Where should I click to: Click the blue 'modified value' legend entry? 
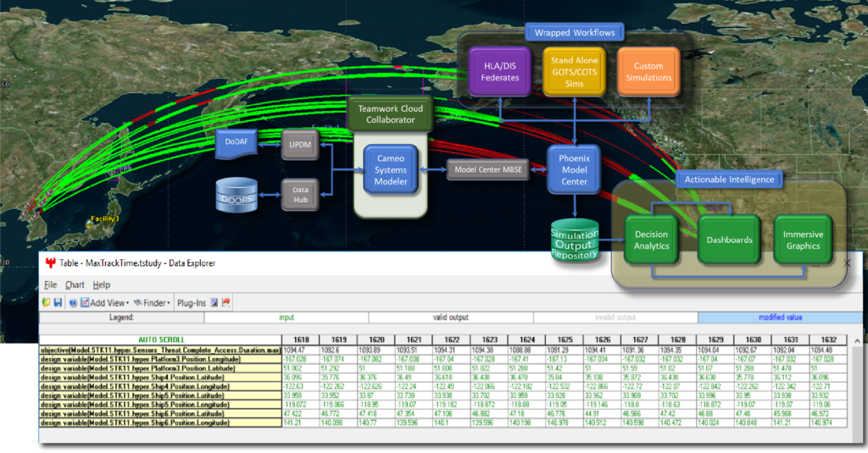pos(780,318)
